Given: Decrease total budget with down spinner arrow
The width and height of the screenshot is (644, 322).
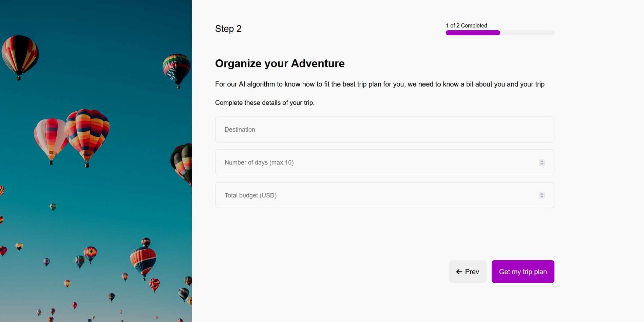Looking at the screenshot, I should coord(542,197).
